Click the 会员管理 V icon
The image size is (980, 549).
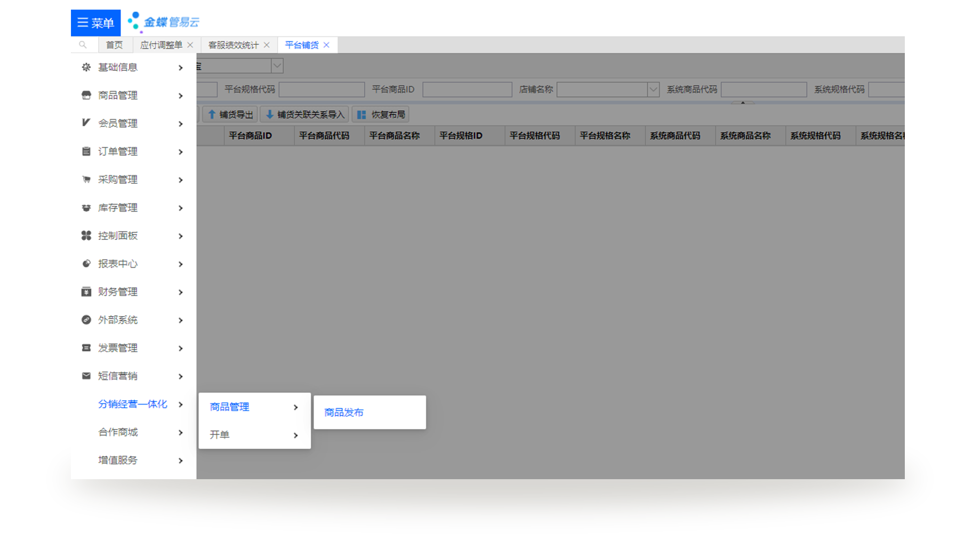click(86, 123)
